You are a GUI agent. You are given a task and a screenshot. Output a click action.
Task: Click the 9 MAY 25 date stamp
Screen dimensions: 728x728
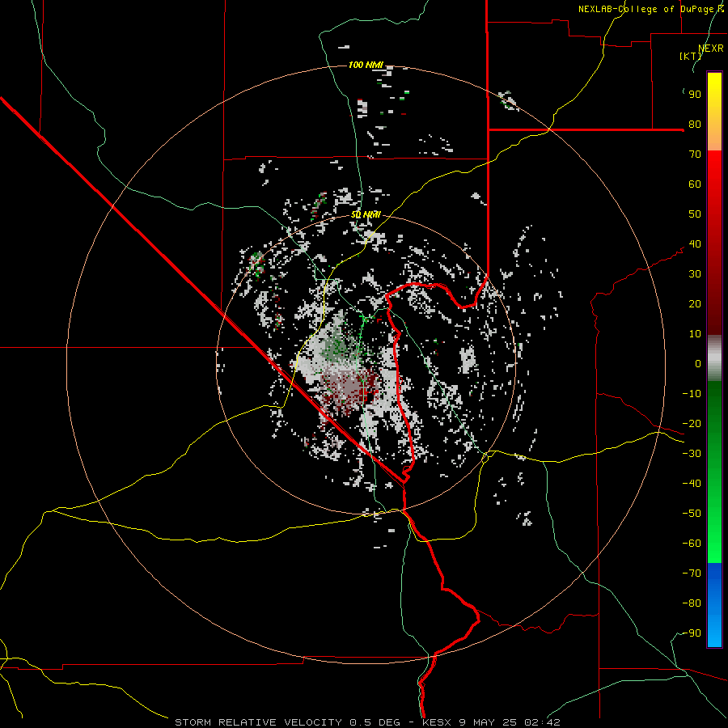[488, 722]
